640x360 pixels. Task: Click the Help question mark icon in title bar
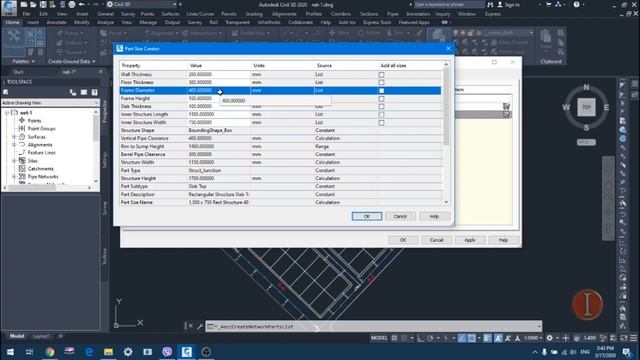tap(576, 4)
